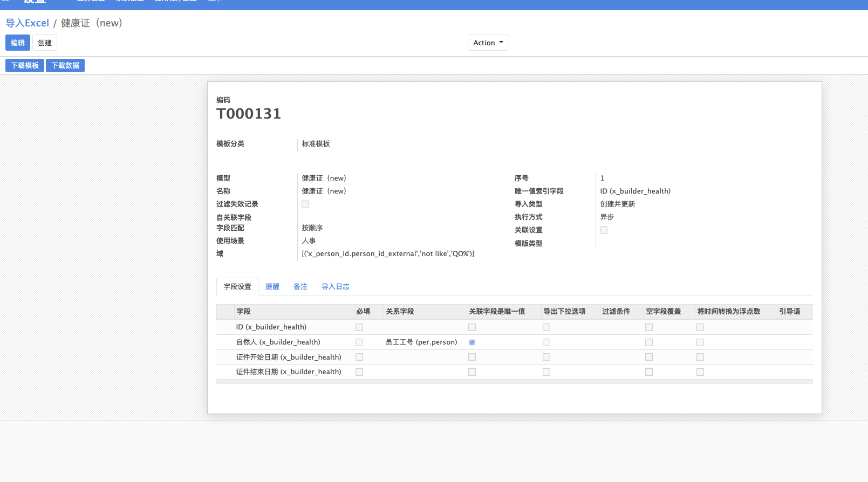The image size is (868, 482).
Task: Select the 字段设置 tab
Action: pyautogui.click(x=237, y=286)
